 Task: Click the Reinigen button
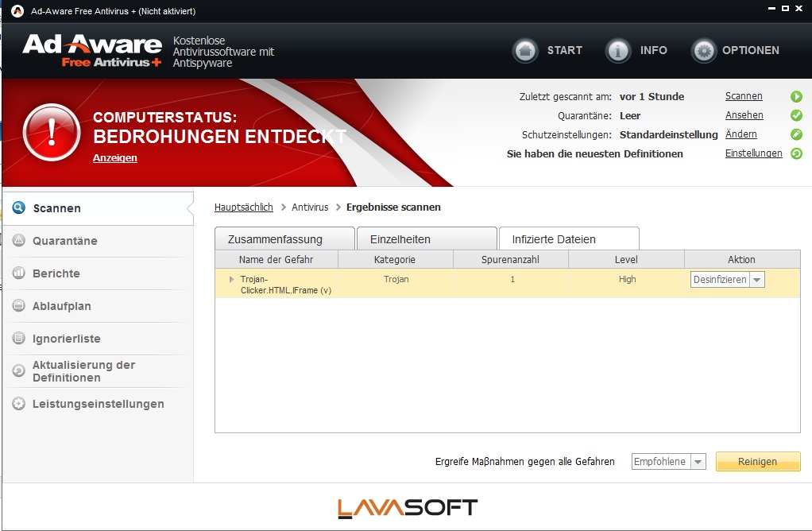[758, 462]
